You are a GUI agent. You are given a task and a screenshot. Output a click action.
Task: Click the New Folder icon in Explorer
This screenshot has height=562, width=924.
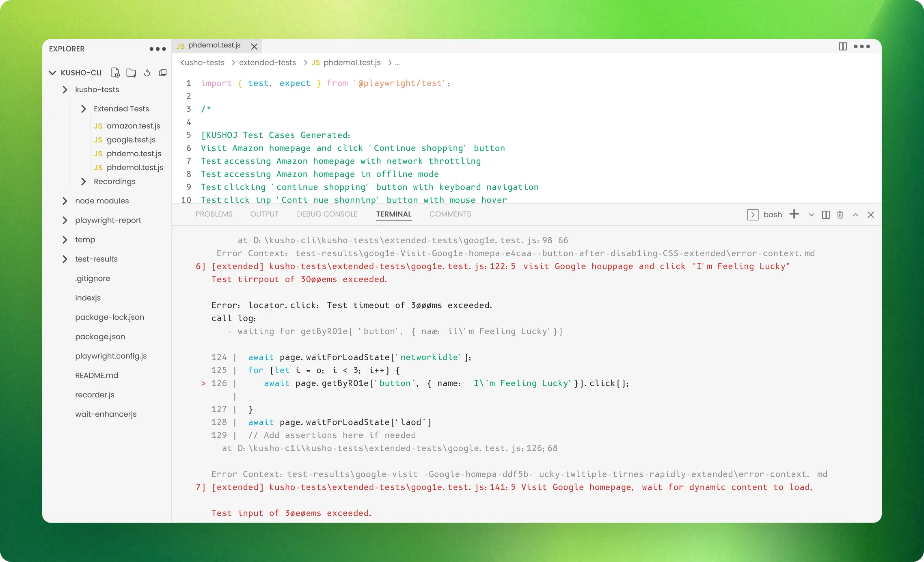tap(131, 73)
